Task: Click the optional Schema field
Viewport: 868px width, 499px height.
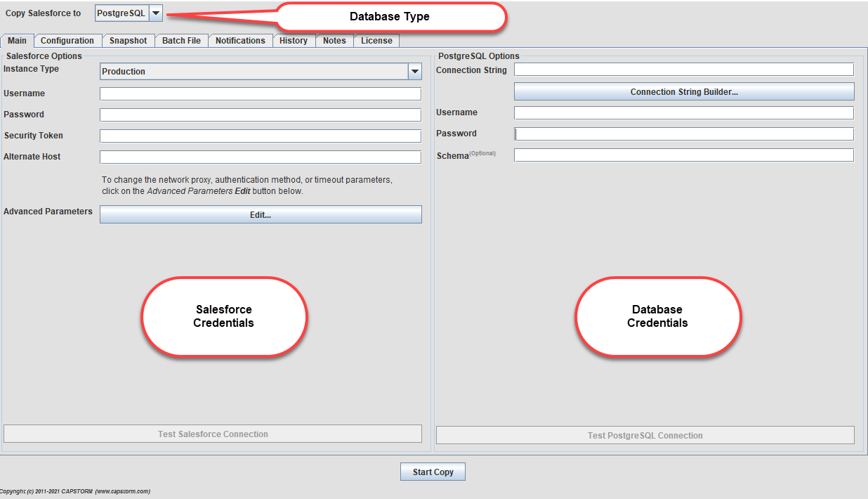Action: pos(684,155)
